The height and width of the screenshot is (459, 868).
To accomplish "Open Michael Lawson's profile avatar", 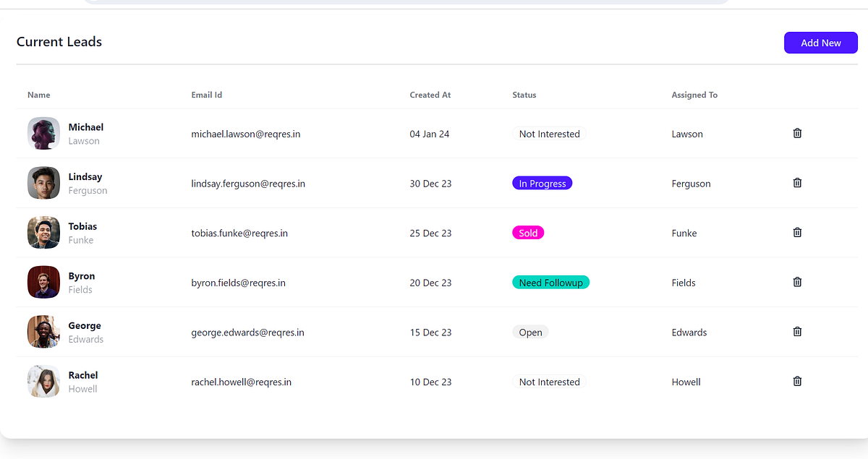I will point(43,133).
